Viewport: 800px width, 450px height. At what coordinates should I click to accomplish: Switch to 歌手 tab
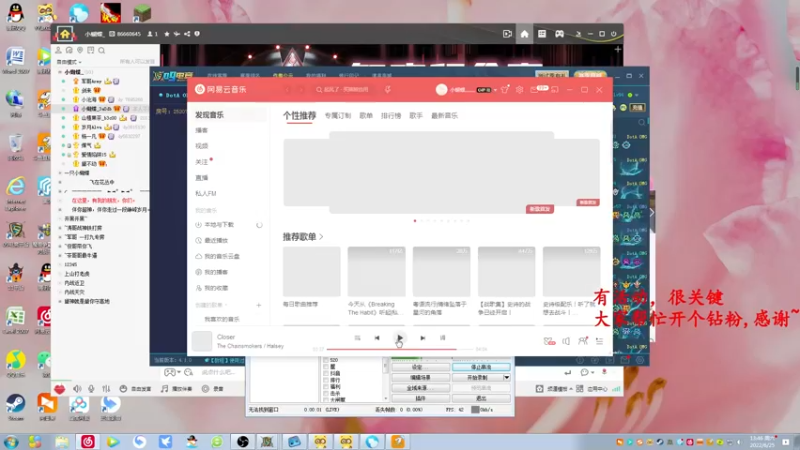coord(416,116)
